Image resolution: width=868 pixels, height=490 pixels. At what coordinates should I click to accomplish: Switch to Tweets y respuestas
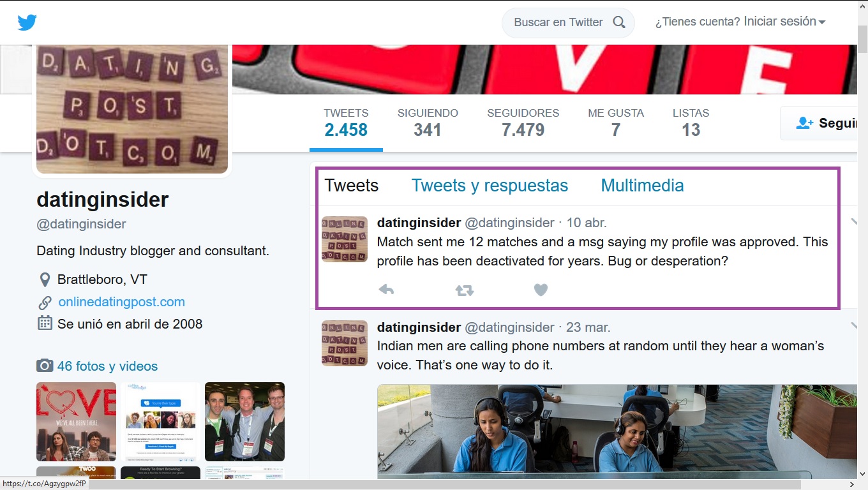tap(490, 186)
